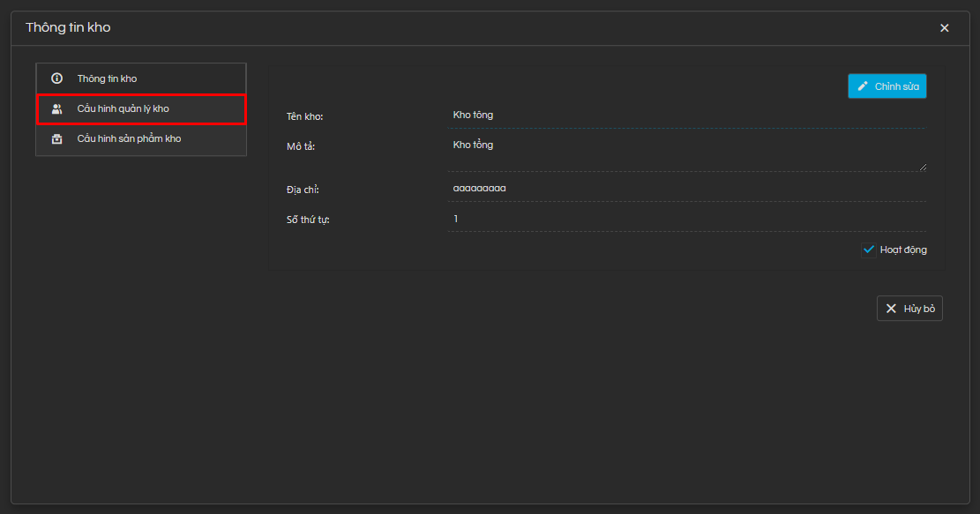Focus the Tên kho input field

click(686, 115)
